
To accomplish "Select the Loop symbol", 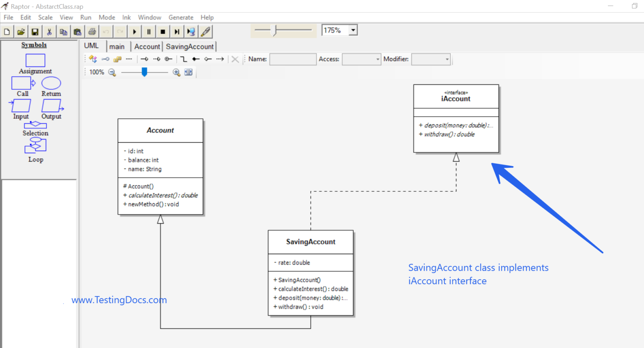I will point(35,146).
